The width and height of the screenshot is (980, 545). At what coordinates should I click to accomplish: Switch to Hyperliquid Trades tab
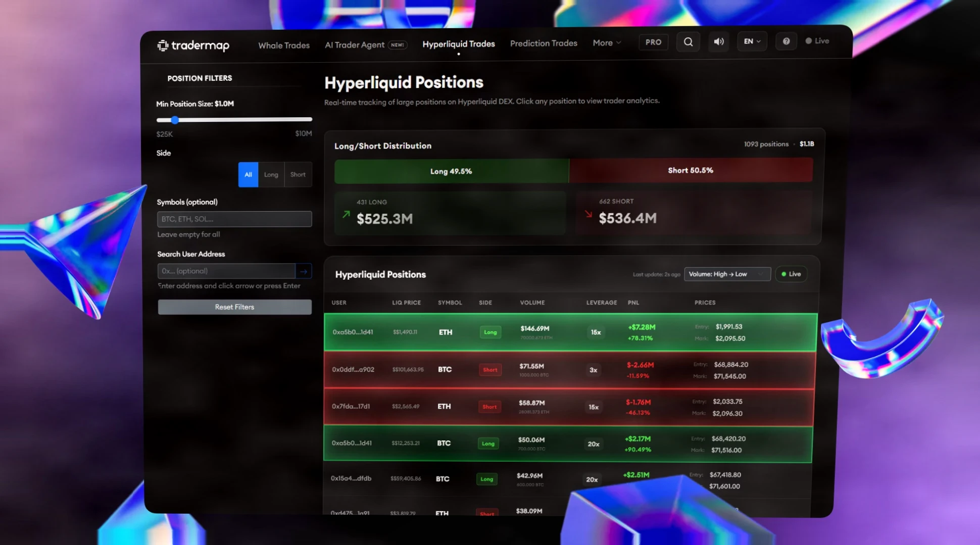pyautogui.click(x=459, y=44)
